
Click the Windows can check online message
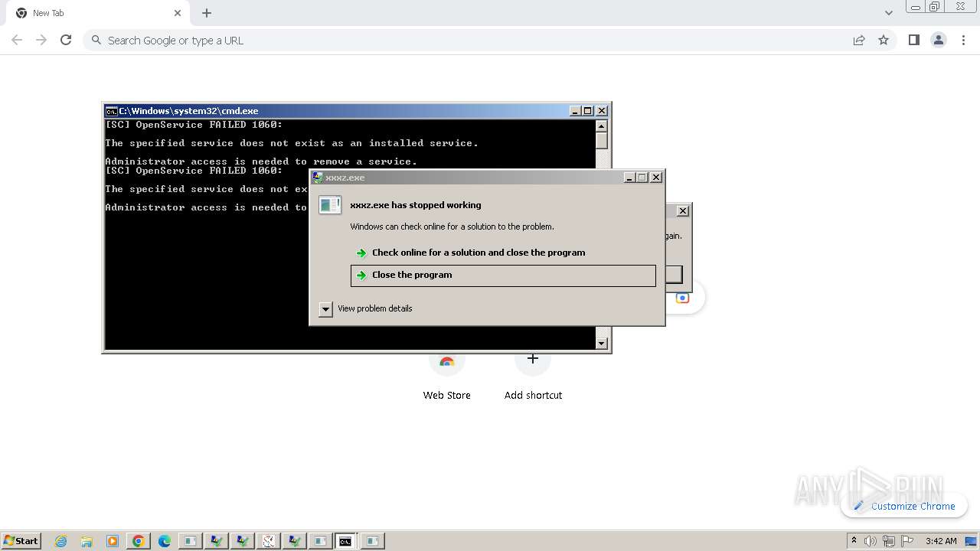pyautogui.click(x=452, y=227)
